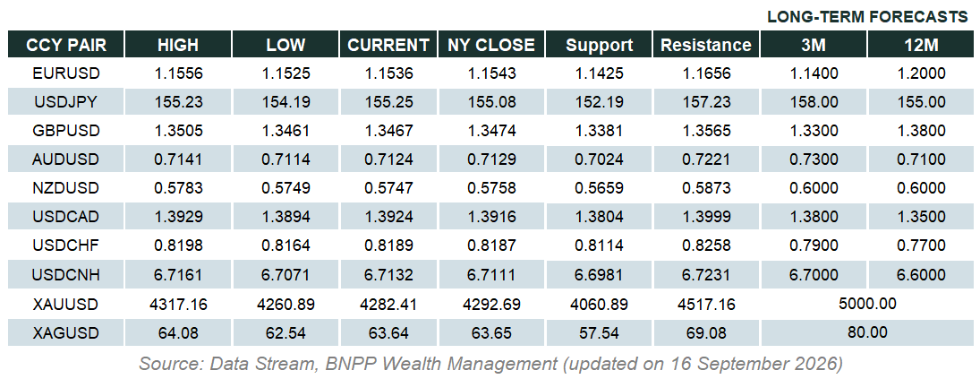Screen dimensions: 980x379
Task: Click the 12M forecast column header
Action: (921, 45)
